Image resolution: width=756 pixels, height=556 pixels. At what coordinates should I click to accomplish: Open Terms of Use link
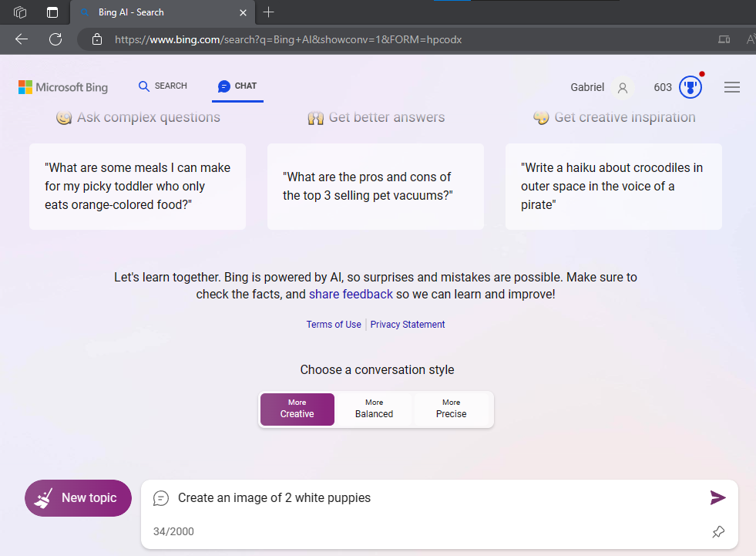click(334, 325)
